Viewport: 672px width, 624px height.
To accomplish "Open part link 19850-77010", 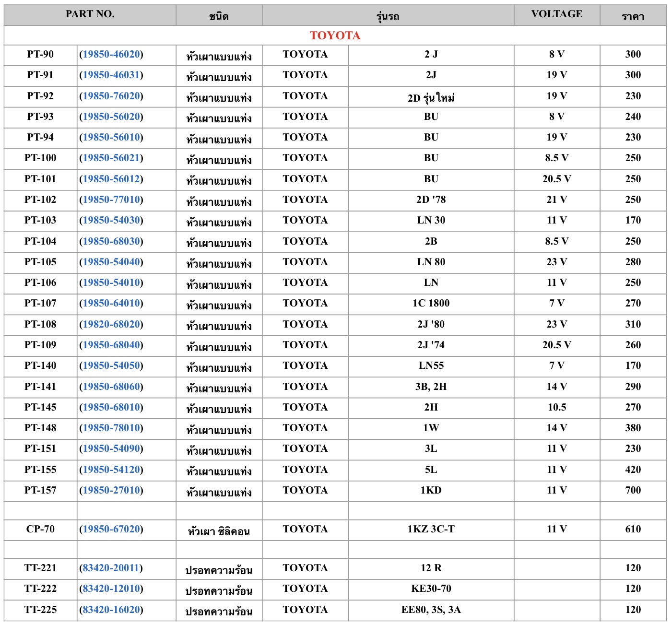I will pyautogui.click(x=111, y=200).
